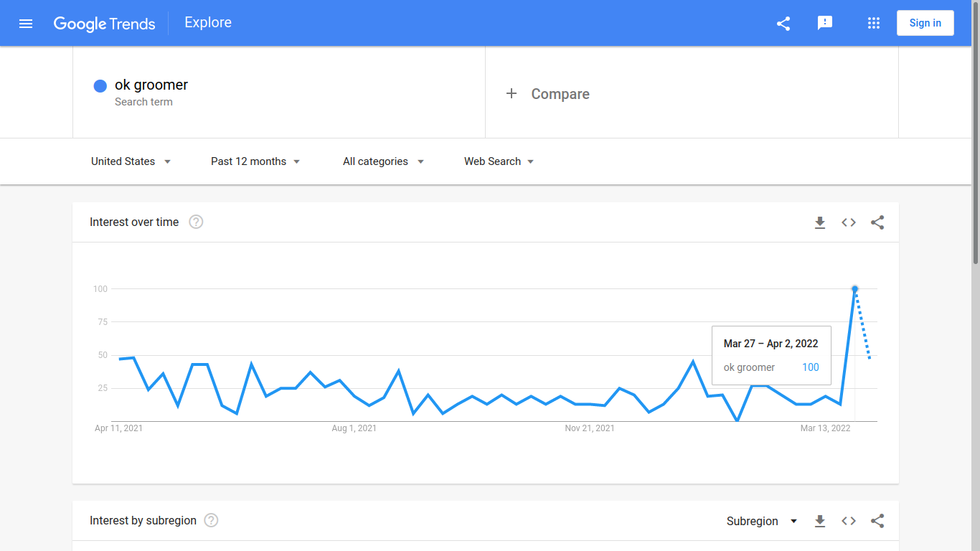Add a comparison term with Compare
This screenshot has width=980, height=551.
[x=560, y=94]
